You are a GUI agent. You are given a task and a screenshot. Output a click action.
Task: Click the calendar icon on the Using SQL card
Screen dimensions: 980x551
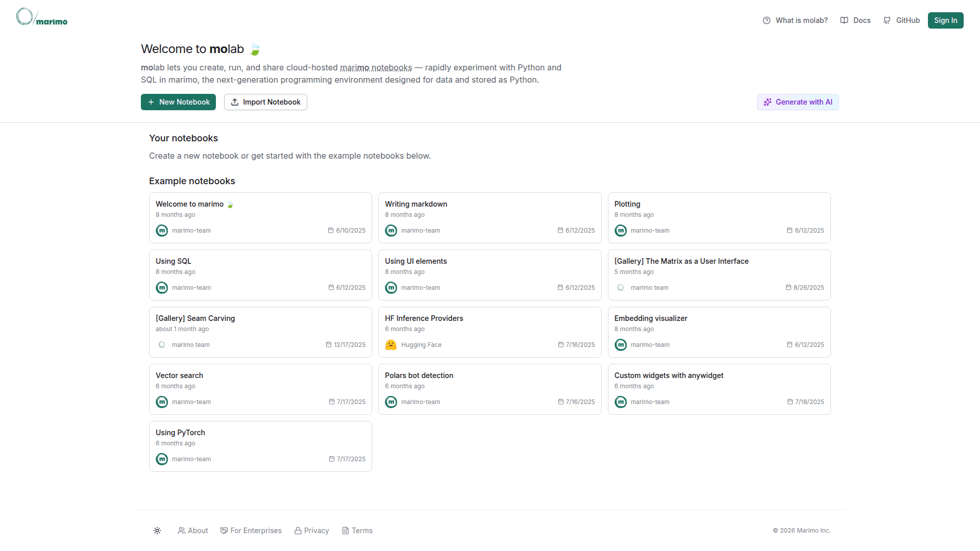point(331,288)
